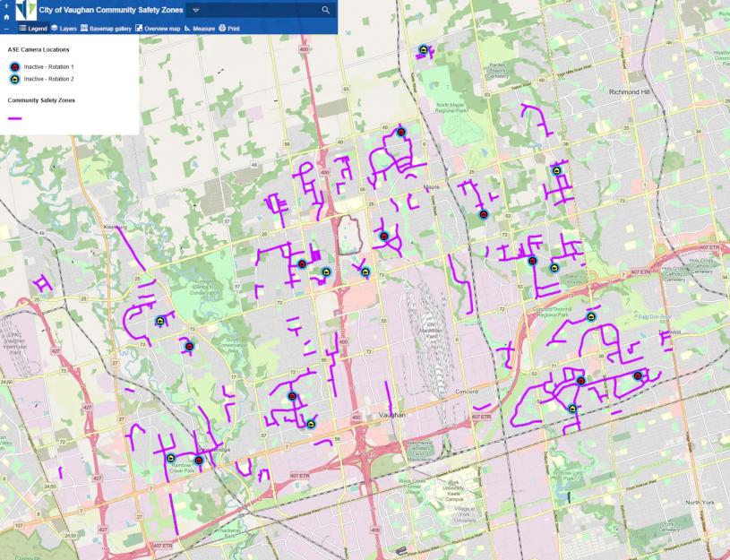Click the purple Community Safety Zones swatch

(14, 115)
